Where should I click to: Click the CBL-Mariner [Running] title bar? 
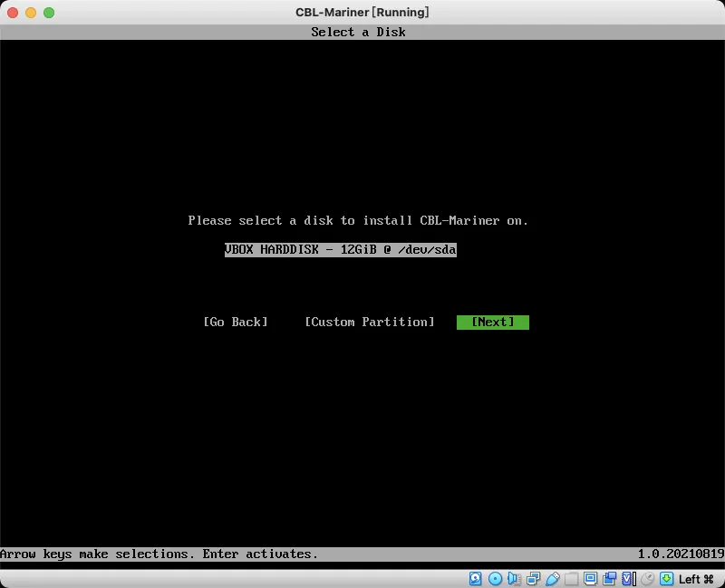(x=362, y=12)
